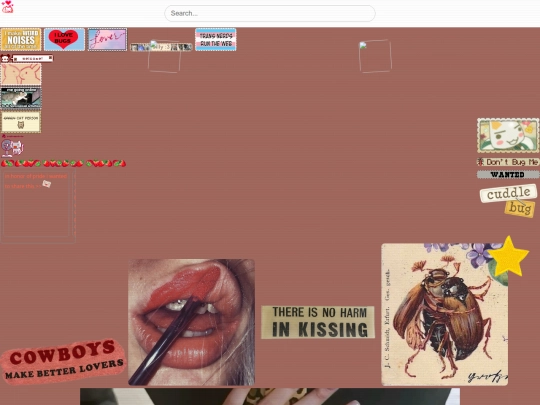The image size is (540, 405).
Task: Click the 'silly :3' cat blinkie
Action: click(161, 47)
